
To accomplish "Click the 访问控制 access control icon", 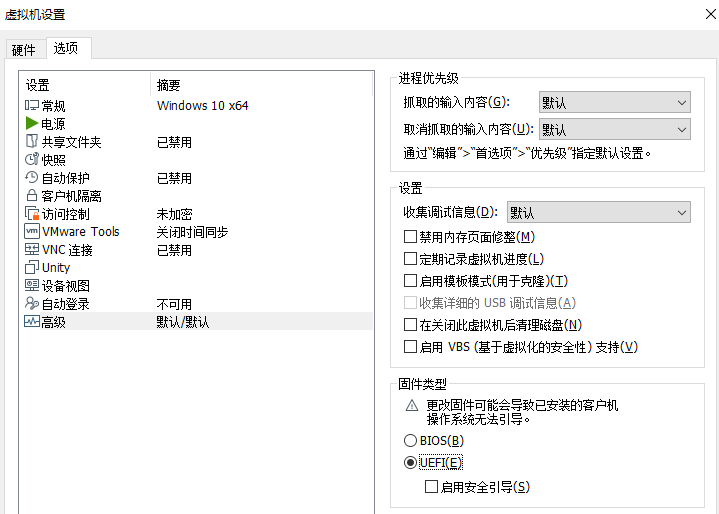I will click(x=32, y=214).
